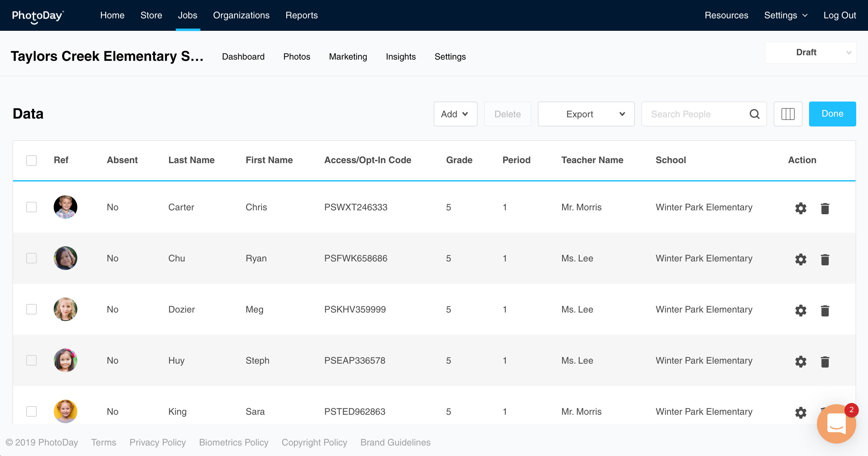Switch to the Insights tab
Screen dimensions: 868x456
(x=400, y=57)
